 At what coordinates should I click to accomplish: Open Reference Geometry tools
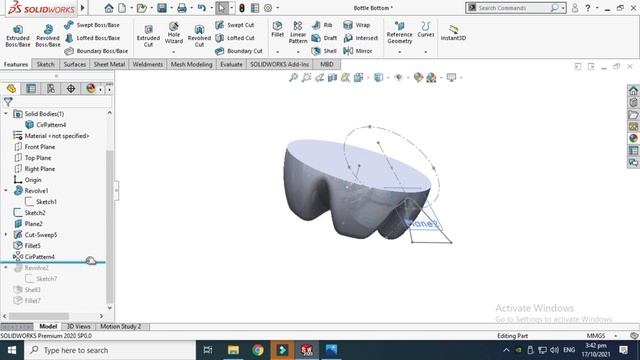click(400, 33)
